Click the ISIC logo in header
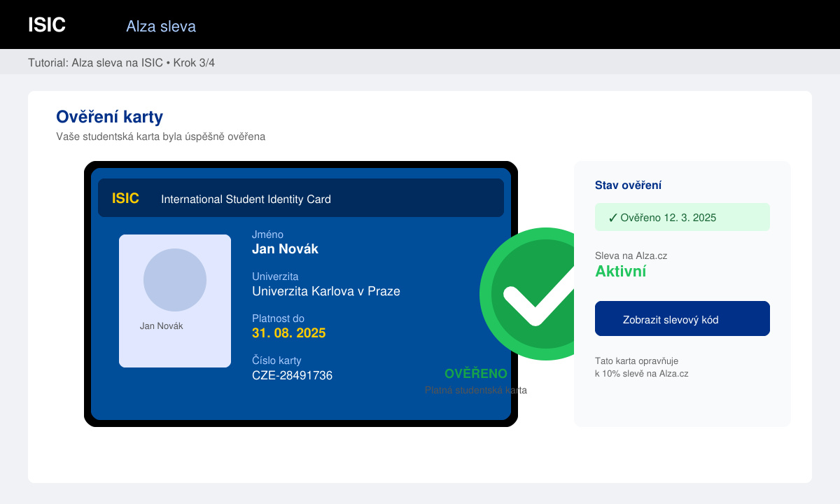The width and height of the screenshot is (840, 504). (x=47, y=24)
